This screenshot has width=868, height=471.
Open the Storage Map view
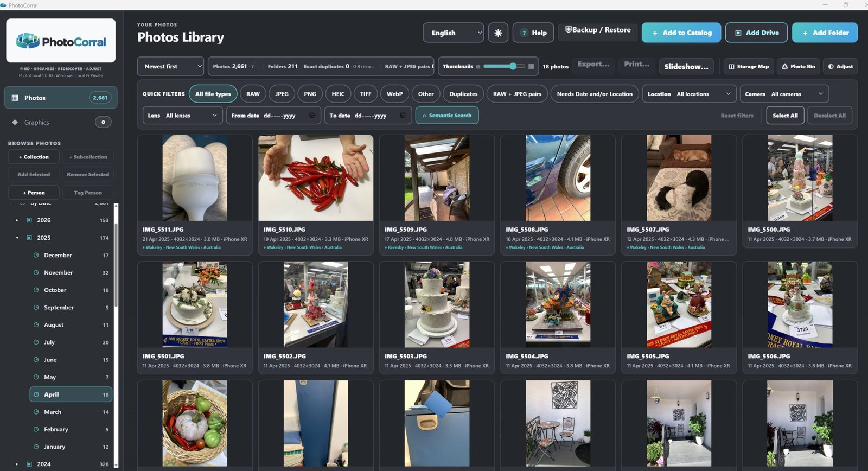pyautogui.click(x=749, y=66)
